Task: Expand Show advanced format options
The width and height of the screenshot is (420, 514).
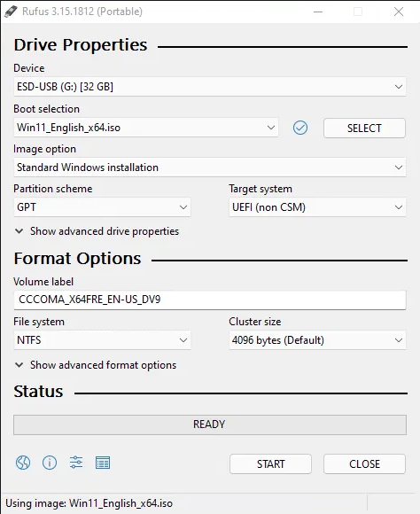Action: (96, 365)
